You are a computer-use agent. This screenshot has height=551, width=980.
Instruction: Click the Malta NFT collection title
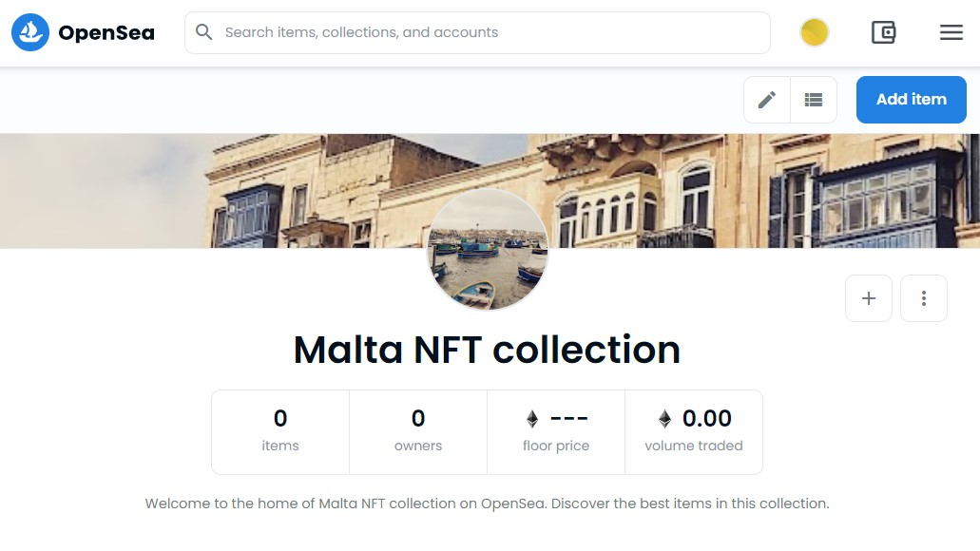pyautogui.click(x=487, y=350)
